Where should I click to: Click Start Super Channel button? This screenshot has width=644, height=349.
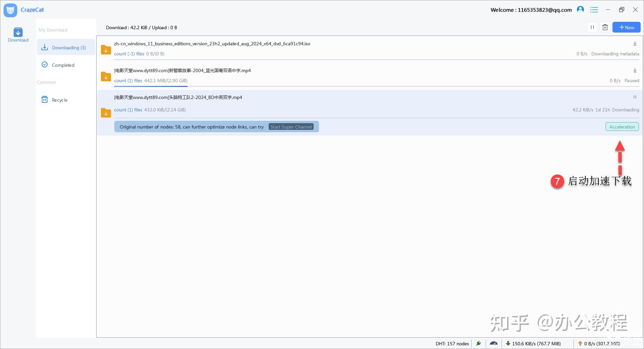click(291, 127)
